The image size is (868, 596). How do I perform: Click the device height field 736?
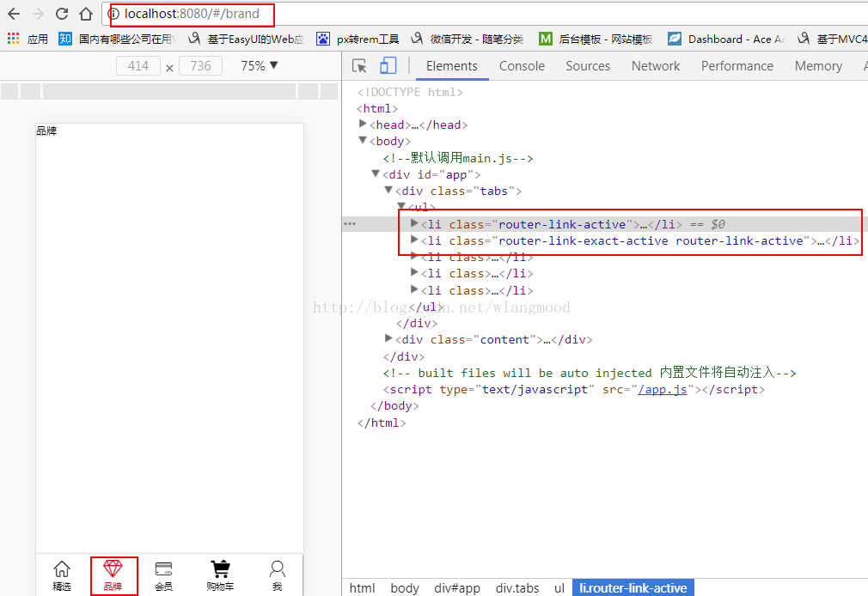point(200,66)
